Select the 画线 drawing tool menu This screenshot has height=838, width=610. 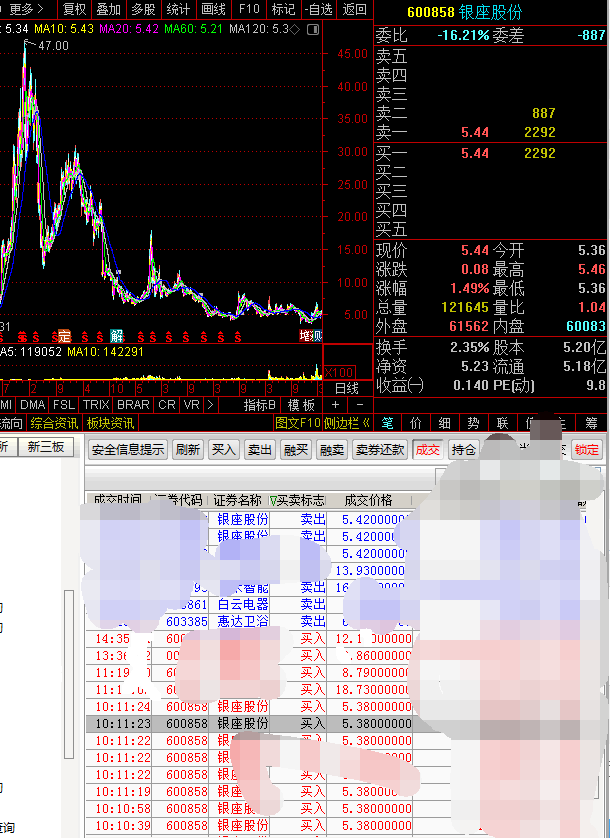[213, 9]
